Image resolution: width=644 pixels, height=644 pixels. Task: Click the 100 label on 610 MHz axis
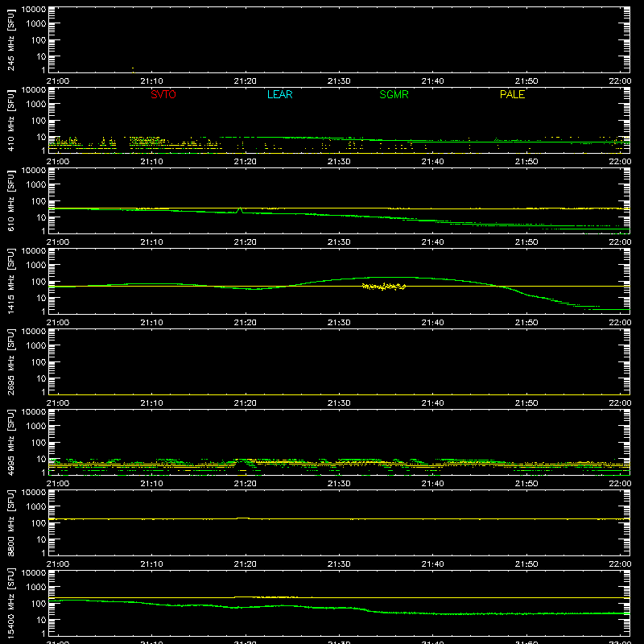point(39,201)
